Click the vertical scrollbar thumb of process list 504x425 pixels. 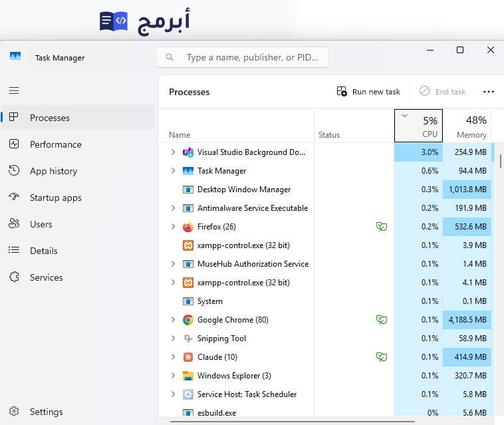[x=501, y=161]
